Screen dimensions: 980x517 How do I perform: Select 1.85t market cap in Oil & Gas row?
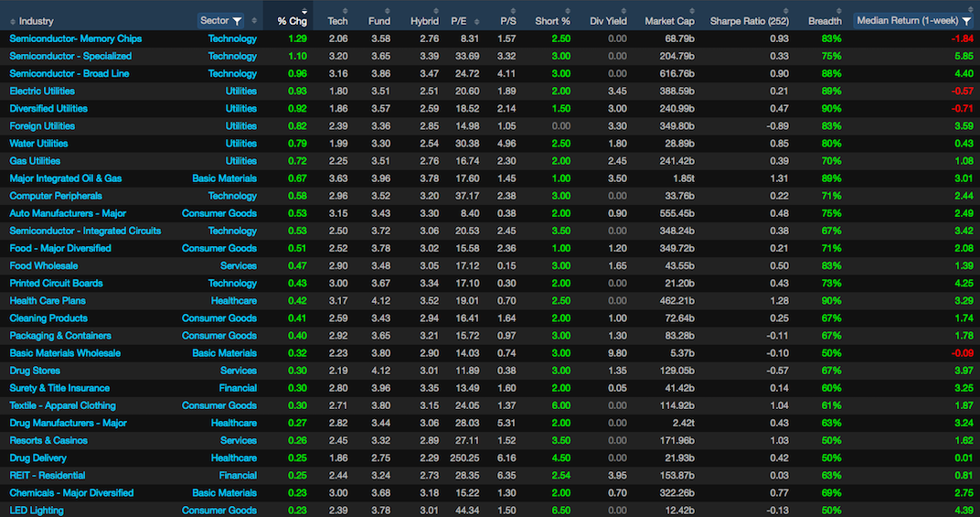tap(683, 179)
